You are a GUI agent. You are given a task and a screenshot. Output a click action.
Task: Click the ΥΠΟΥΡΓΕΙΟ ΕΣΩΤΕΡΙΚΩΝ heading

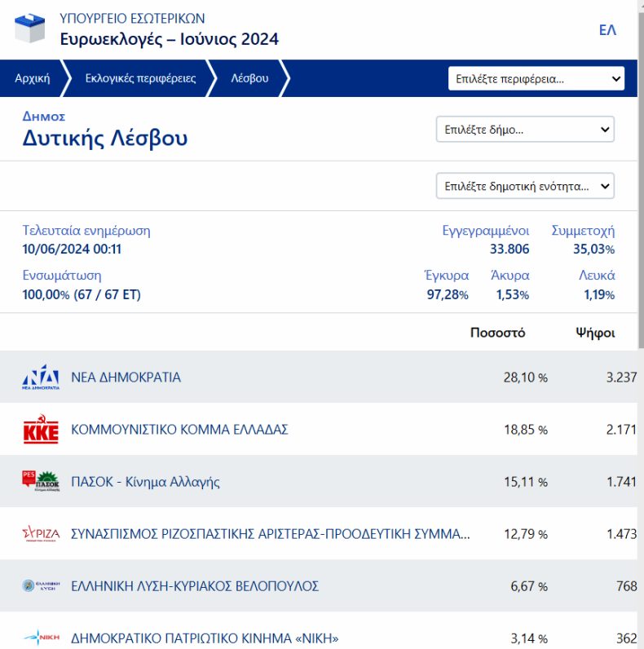(x=132, y=19)
